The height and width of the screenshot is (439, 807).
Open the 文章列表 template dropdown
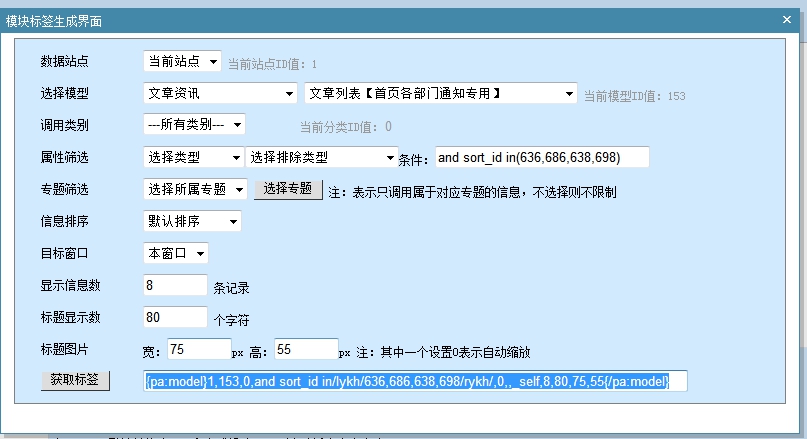pos(440,94)
